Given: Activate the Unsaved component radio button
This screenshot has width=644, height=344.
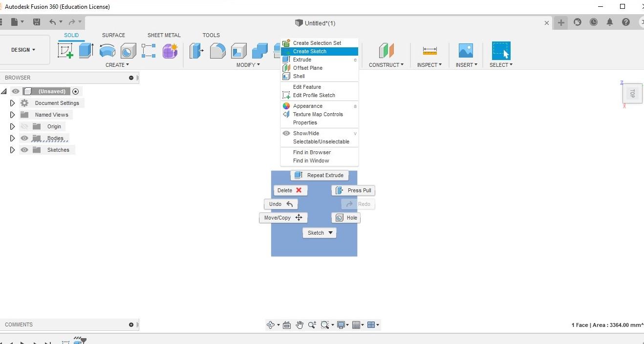Looking at the screenshot, I should click(x=75, y=91).
